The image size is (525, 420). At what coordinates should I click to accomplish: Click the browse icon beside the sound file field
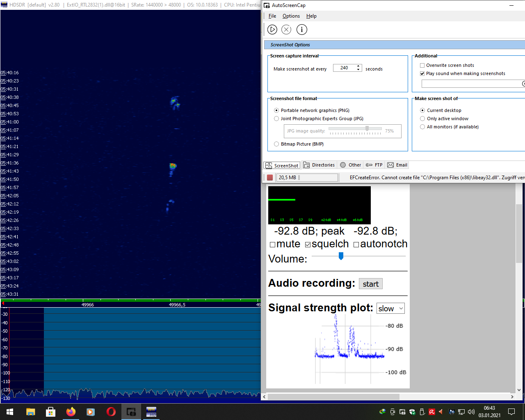pyautogui.click(x=523, y=84)
